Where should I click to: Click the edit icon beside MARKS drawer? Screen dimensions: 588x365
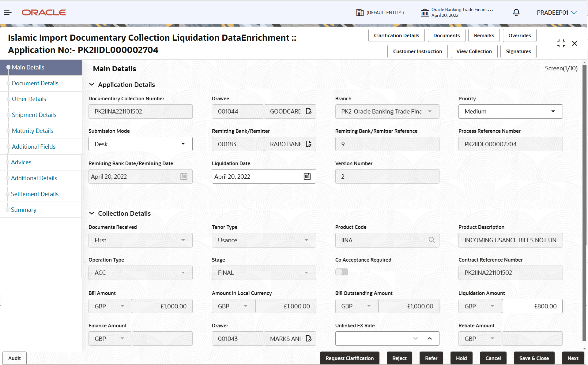pos(308,338)
